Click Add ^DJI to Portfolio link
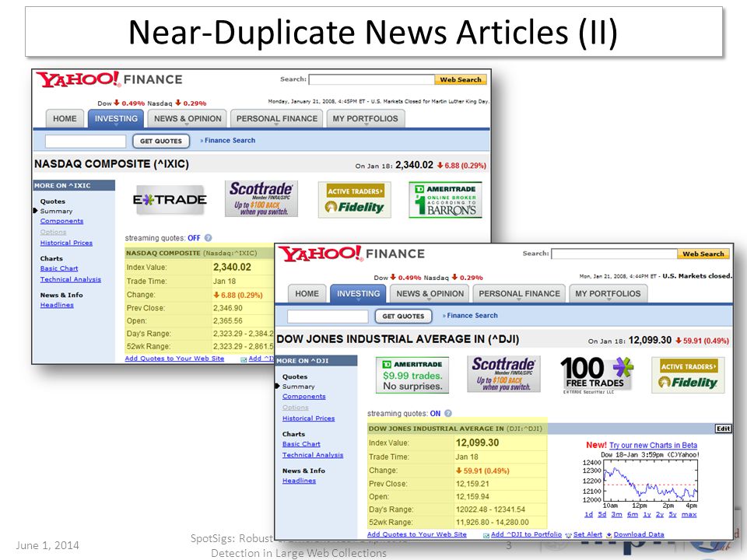Image resolution: width=747 pixels, height=560 pixels. tap(526, 534)
